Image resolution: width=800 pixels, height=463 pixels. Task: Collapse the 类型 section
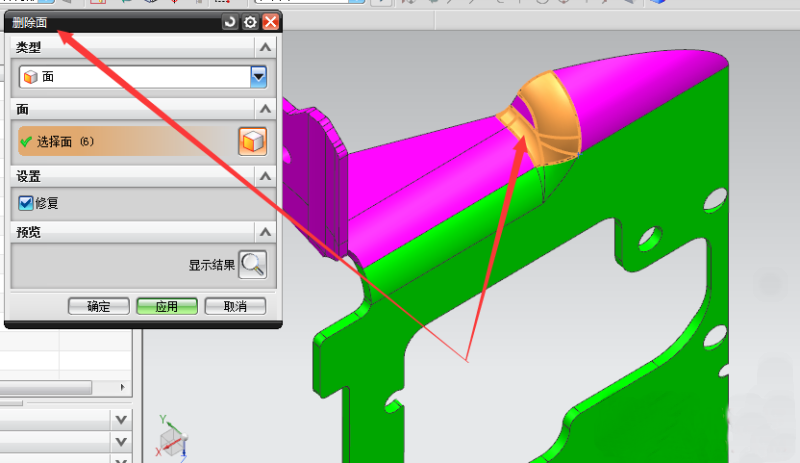[x=264, y=47]
